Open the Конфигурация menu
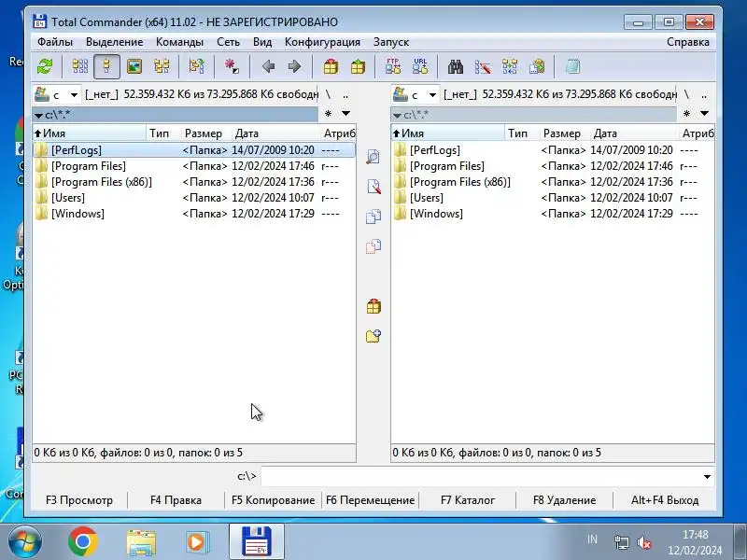The image size is (747, 560). [x=322, y=42]
